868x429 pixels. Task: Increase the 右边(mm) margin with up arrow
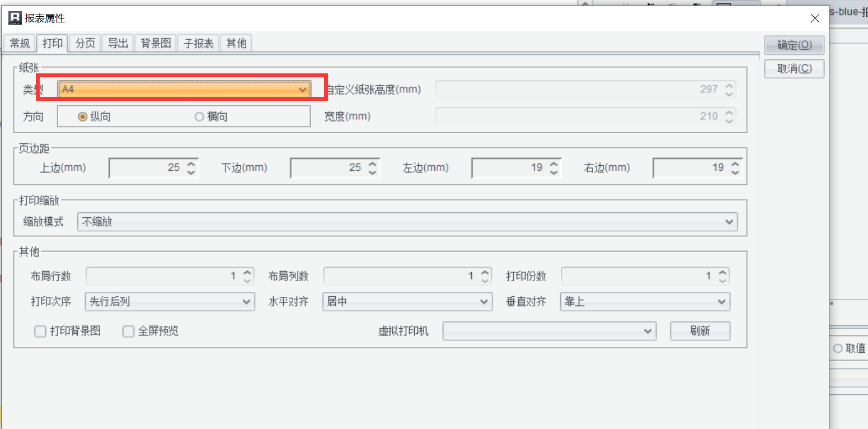click(x=735, y=164)
